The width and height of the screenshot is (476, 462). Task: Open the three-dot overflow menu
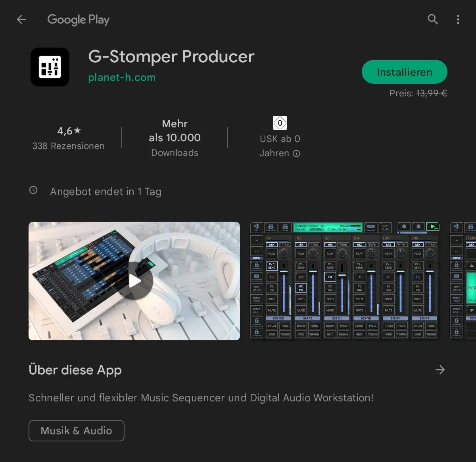(458, 19)
